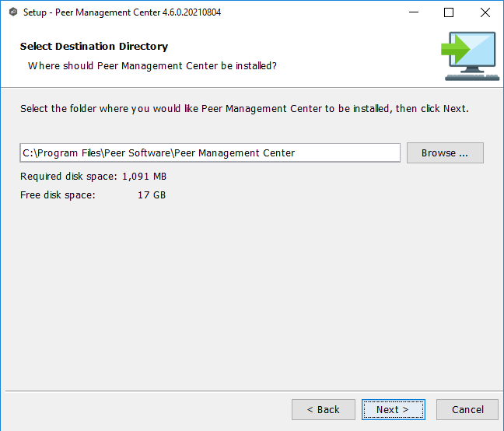Click the 17 GB free space value

(152, 194)
